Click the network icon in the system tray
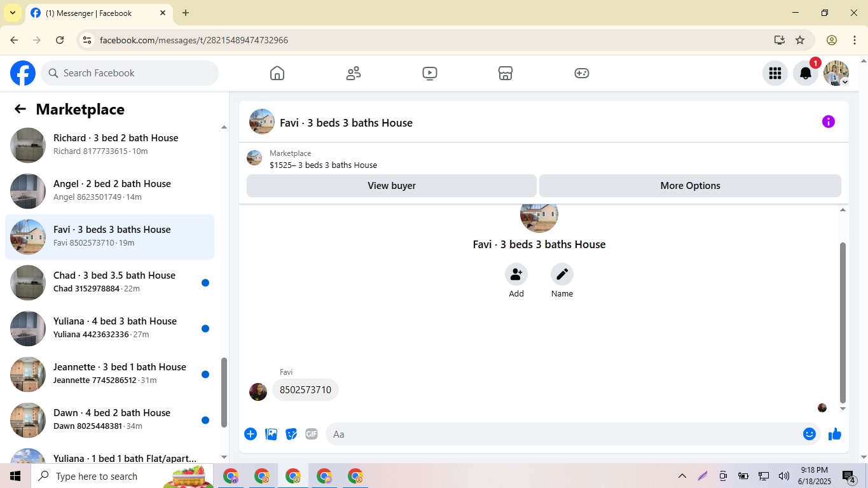The height and width of the screenshot is (488, 868). pyautogui.click(x=764, y=476)
